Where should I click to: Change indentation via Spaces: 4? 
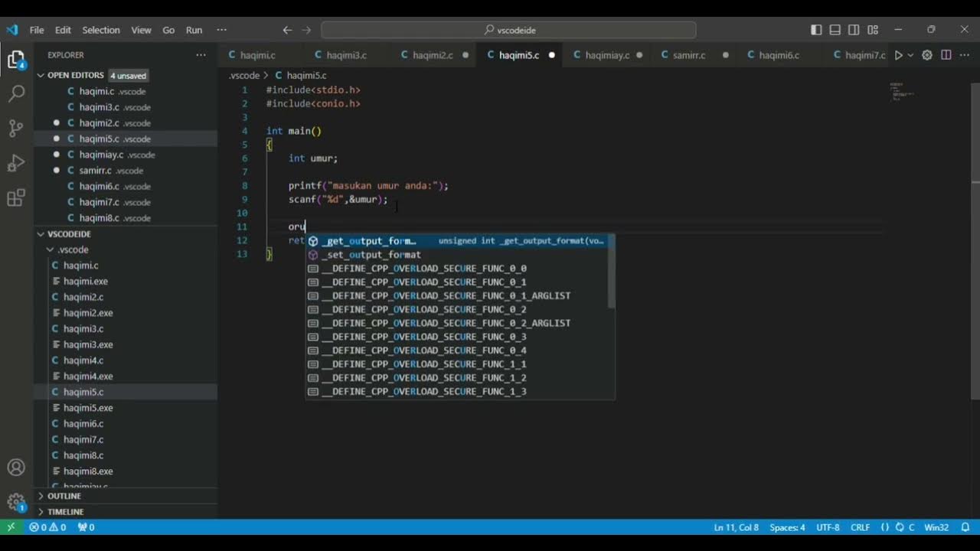pos(787,527)
